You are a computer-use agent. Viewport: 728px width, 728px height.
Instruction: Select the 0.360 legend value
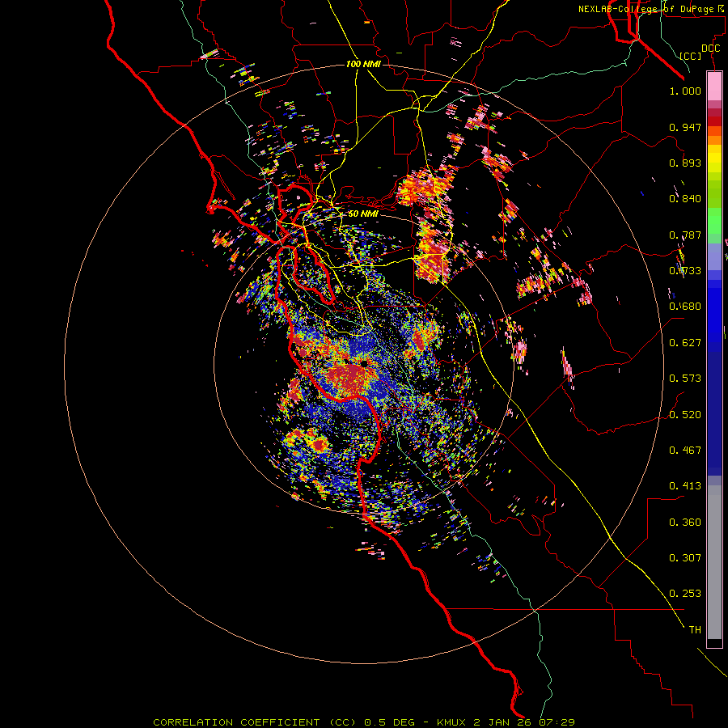(x=685, y=523)
